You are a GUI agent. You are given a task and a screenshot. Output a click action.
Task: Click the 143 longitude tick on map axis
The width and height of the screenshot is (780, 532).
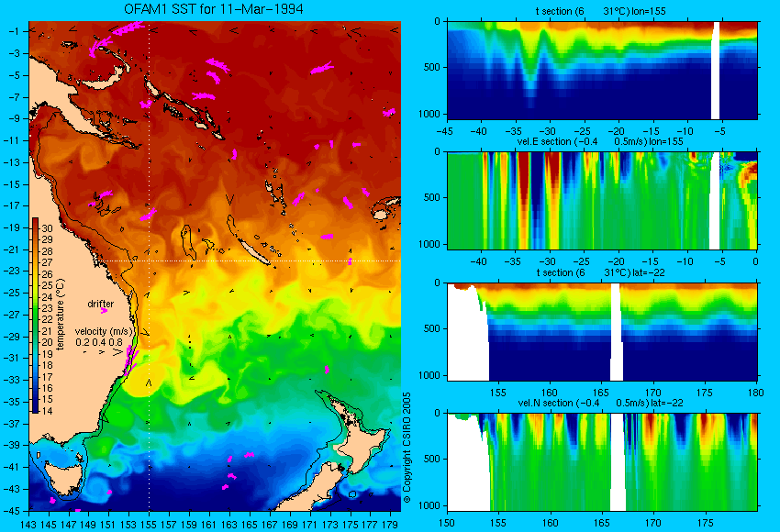coord(28,524)
